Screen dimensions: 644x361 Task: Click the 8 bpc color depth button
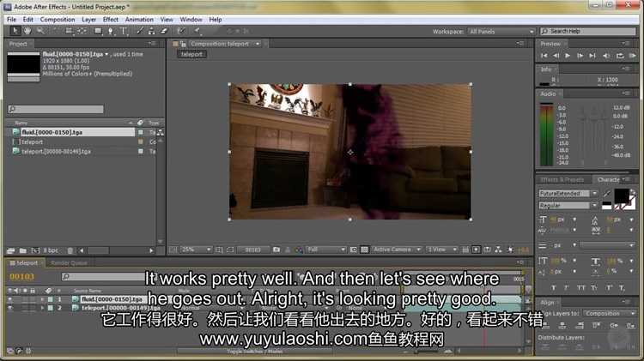coord(51,250)
